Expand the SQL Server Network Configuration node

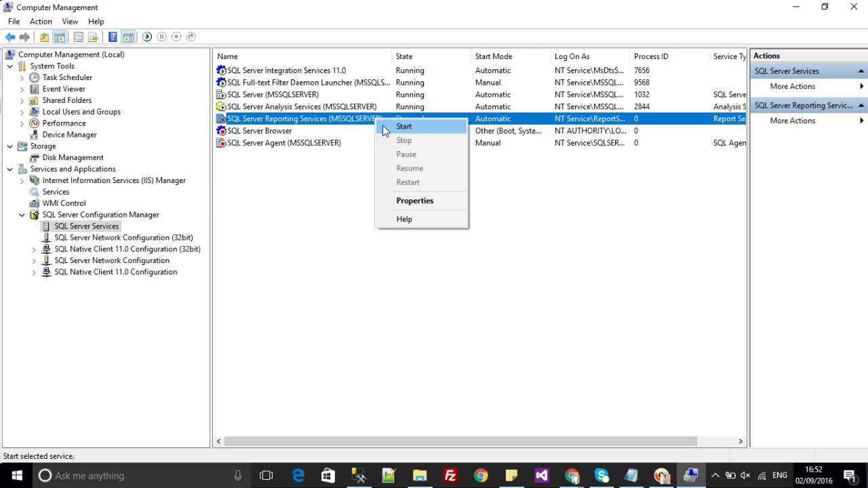tap(34, 261)
